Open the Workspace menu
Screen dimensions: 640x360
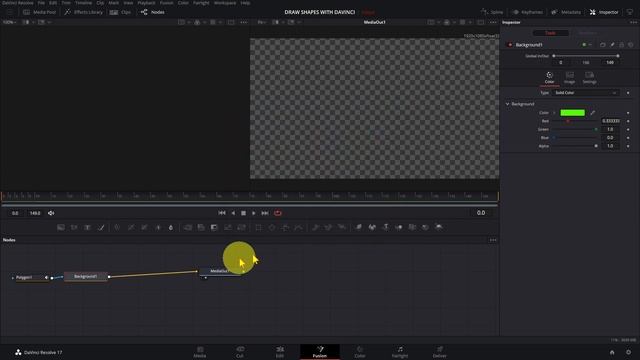click(225, 3)
